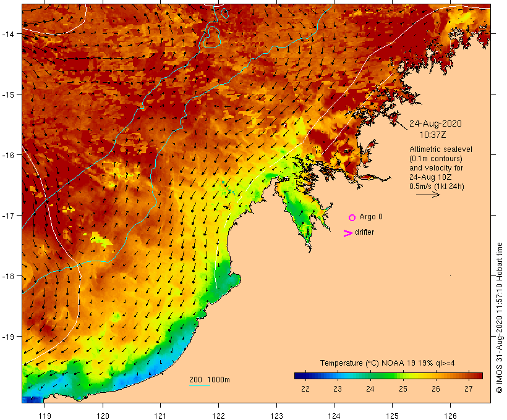
Task: Click the longitude label 123
Action: click(x=276, y=416)
